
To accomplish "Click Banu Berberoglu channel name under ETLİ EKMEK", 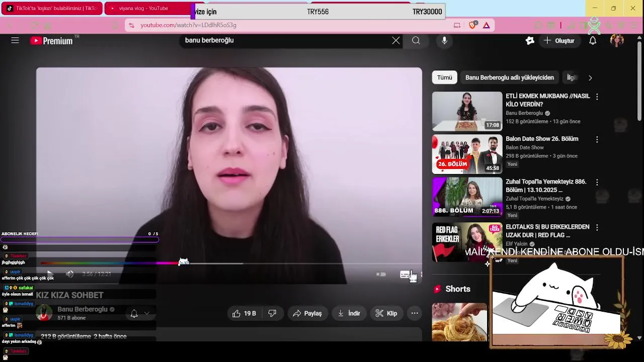I will [524, 113].
